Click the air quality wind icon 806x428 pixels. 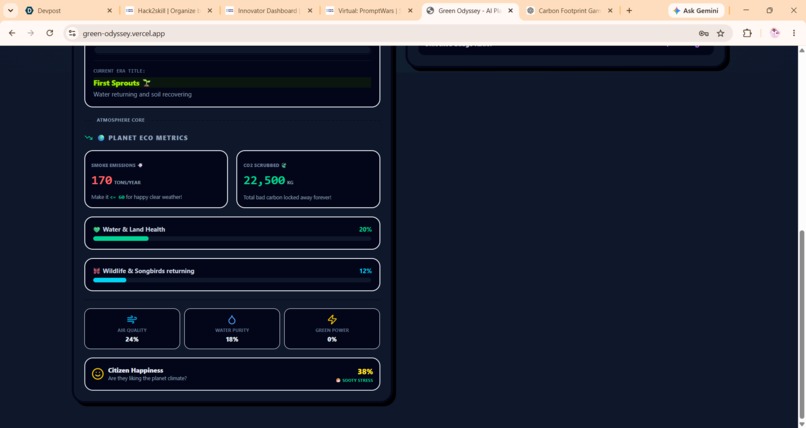point(132,320)
